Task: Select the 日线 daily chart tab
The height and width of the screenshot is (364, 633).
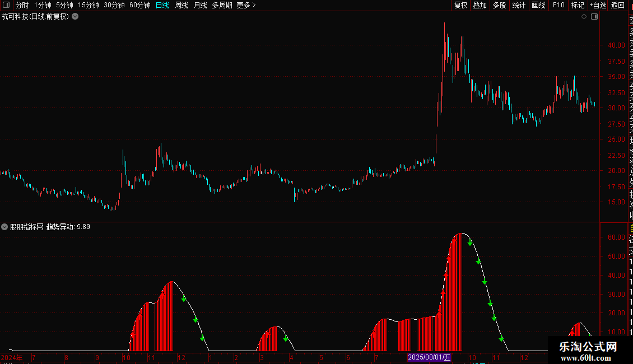Action: pos(162,5)
